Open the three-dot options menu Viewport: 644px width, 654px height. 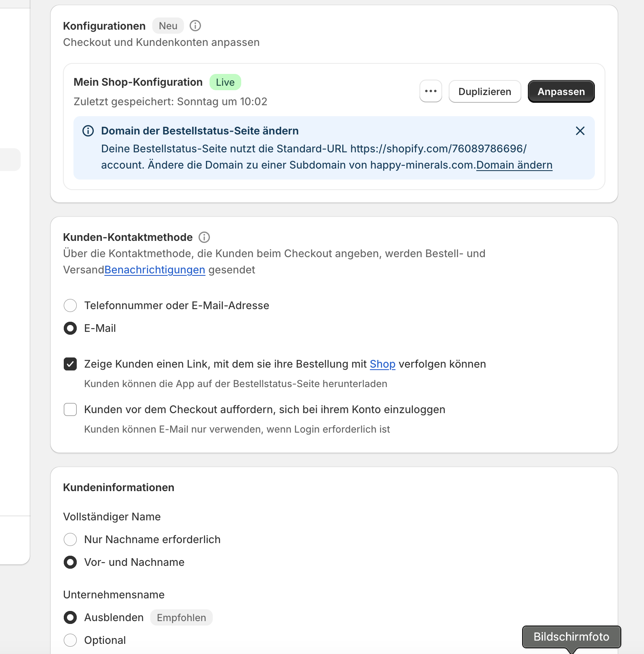point(431,91)
